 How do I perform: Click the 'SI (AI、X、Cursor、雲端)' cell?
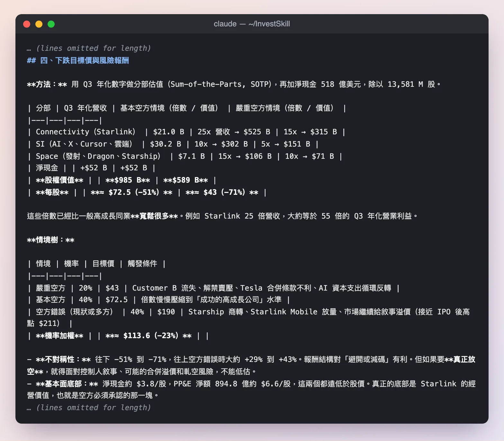[x=84, y=144]
